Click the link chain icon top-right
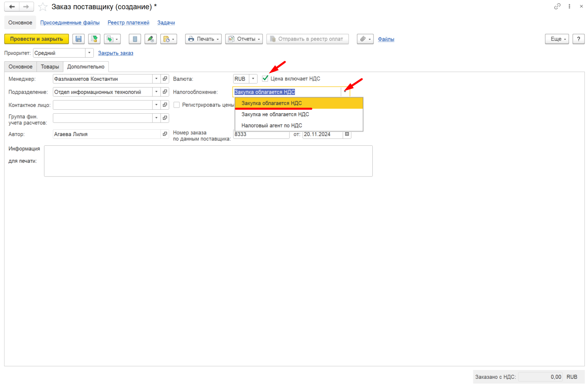 [x=557, y=6]
